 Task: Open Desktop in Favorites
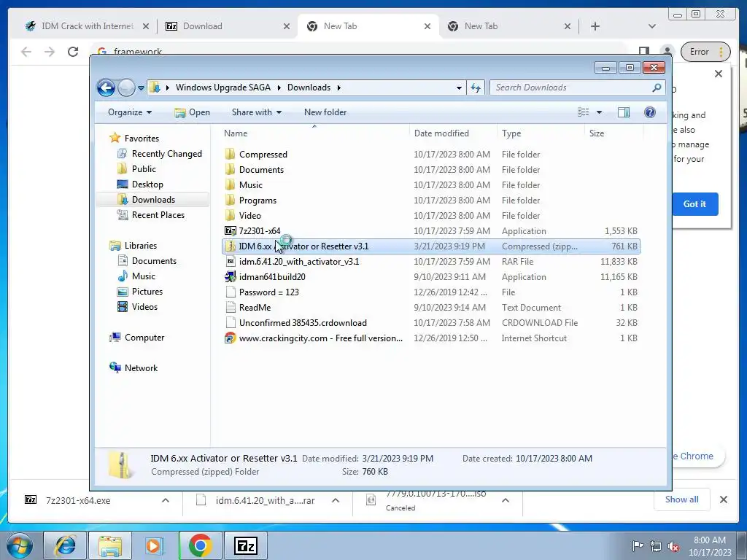click(147, 184)
